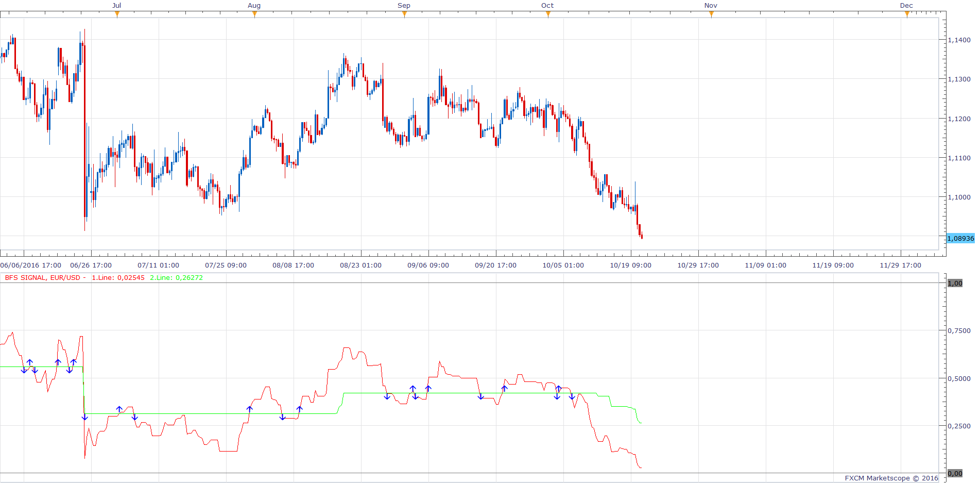This screenshot has height=483, width=980.
Task: Click the Aug month marker triangle
Action: 254,14
